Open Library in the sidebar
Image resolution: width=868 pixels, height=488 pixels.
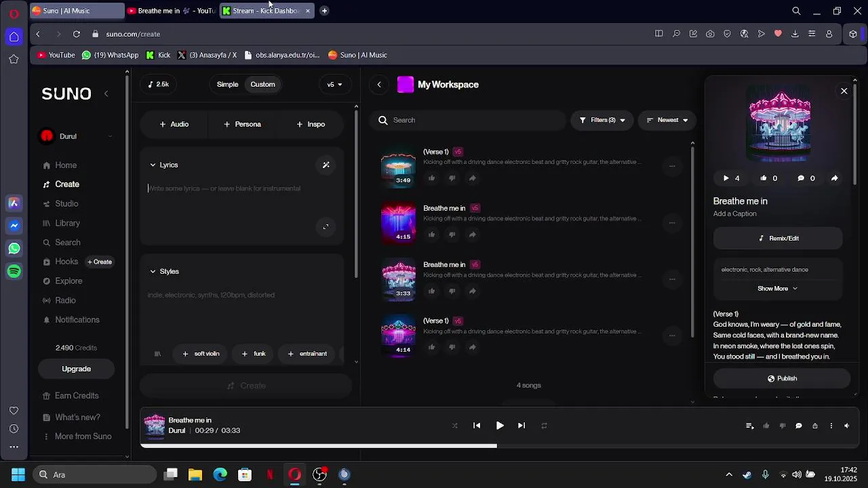click(x=68, y=223)
